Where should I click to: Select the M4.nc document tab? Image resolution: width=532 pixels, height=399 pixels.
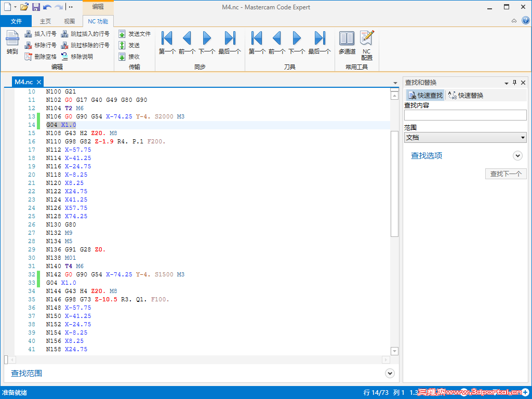pyautogui.click(x=24, y=82)
